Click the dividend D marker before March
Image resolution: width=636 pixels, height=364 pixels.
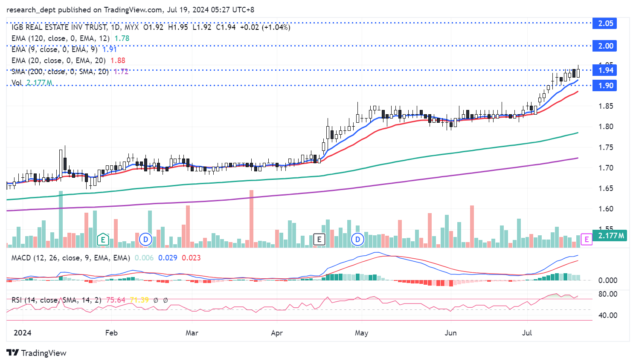[145, 240]
